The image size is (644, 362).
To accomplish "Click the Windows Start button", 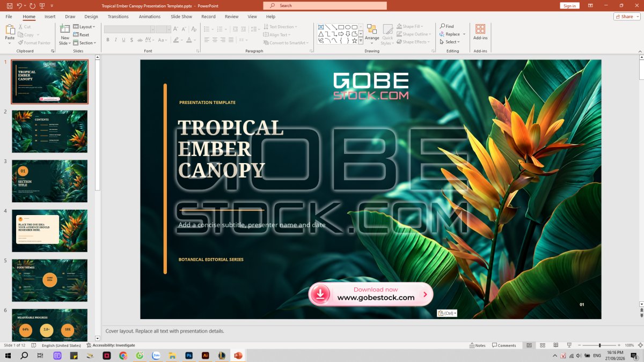I will pyautogui.click(x=8, y=356).
